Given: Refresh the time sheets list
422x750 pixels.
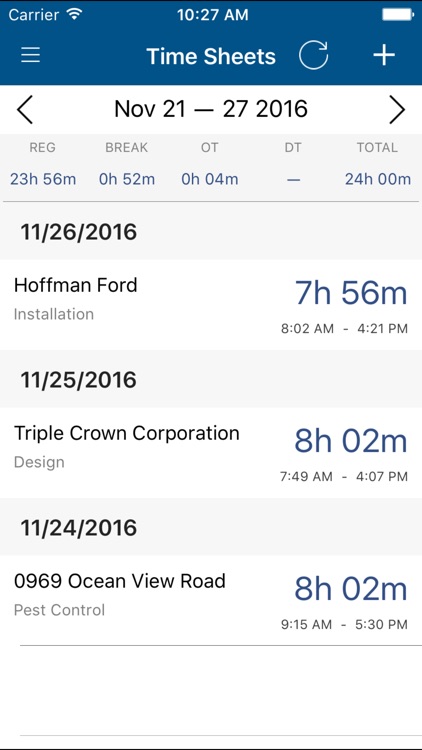Looking at the screenshot, I should click(313, 55).
